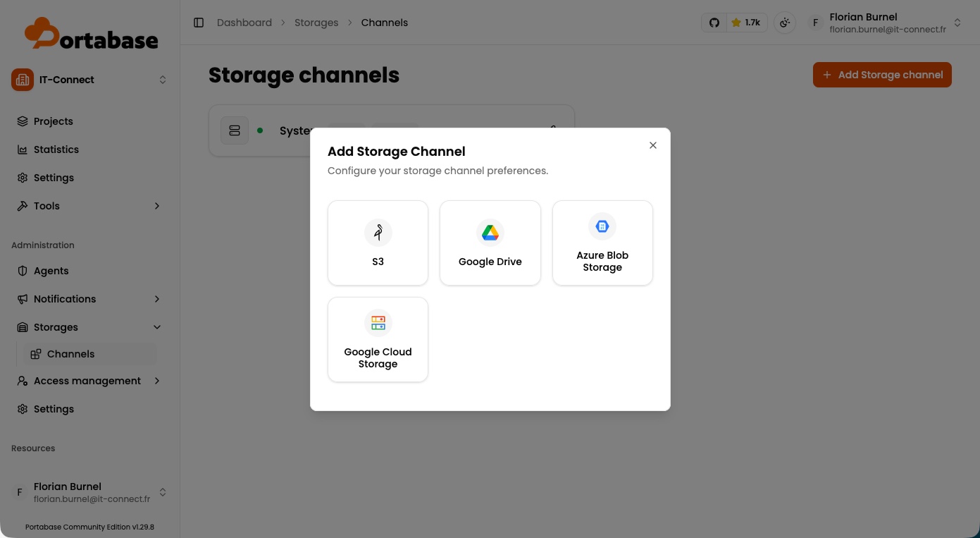Click the Channels breadcrumb
Screen dimensions: 980x538
[x=385, y=23]
